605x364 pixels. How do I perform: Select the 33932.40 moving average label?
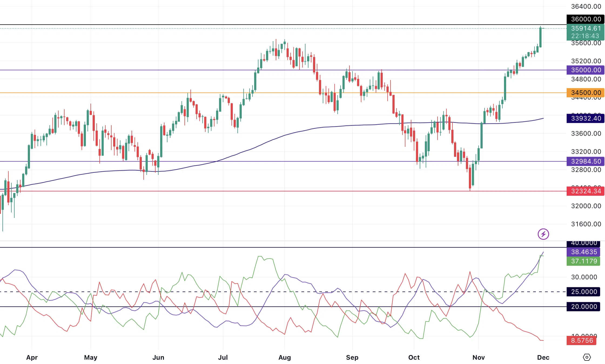click(x=585, y=118)
